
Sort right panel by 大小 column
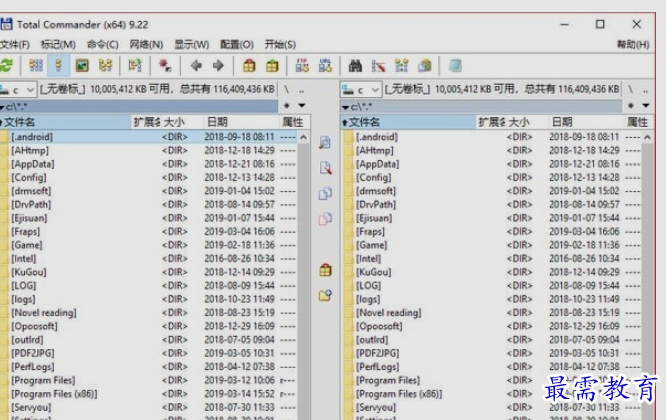tap(527, 122)
